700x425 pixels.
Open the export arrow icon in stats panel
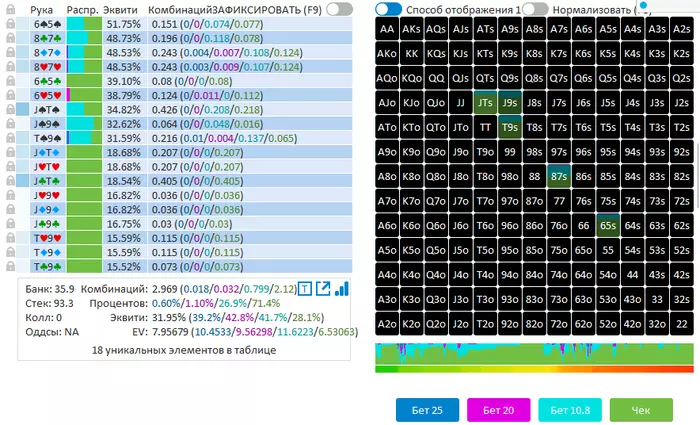323,288
